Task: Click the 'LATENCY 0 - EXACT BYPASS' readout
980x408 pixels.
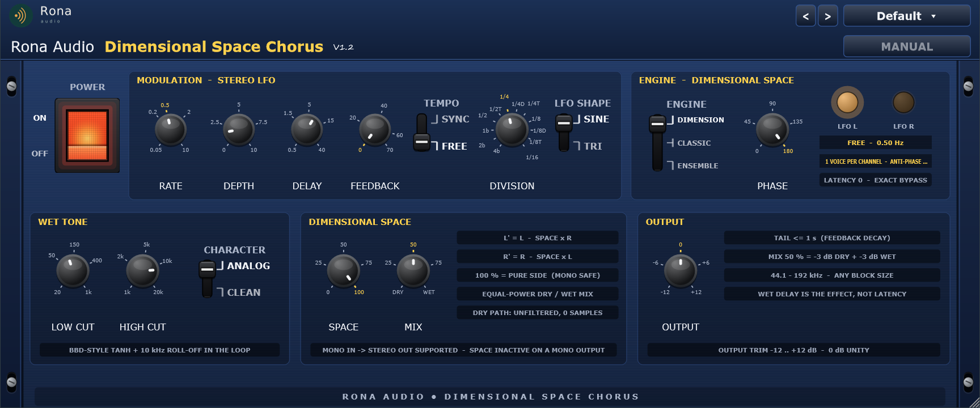Action: [x=876, y=180]
